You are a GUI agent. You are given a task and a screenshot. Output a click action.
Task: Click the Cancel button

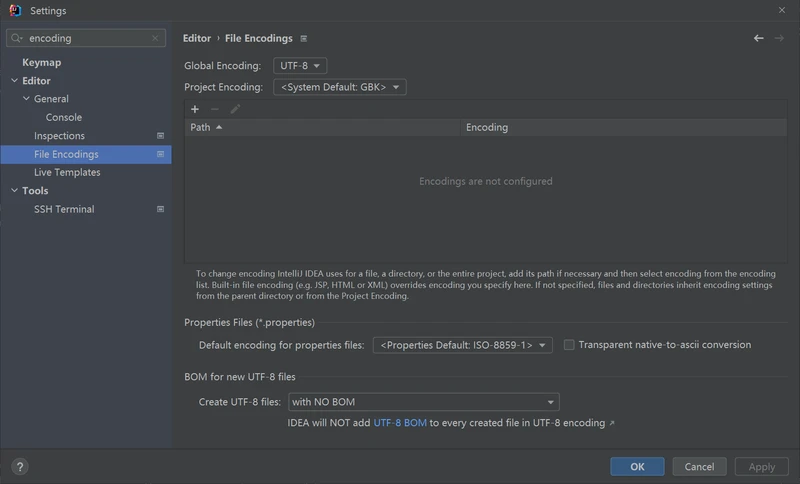[699, 466]
